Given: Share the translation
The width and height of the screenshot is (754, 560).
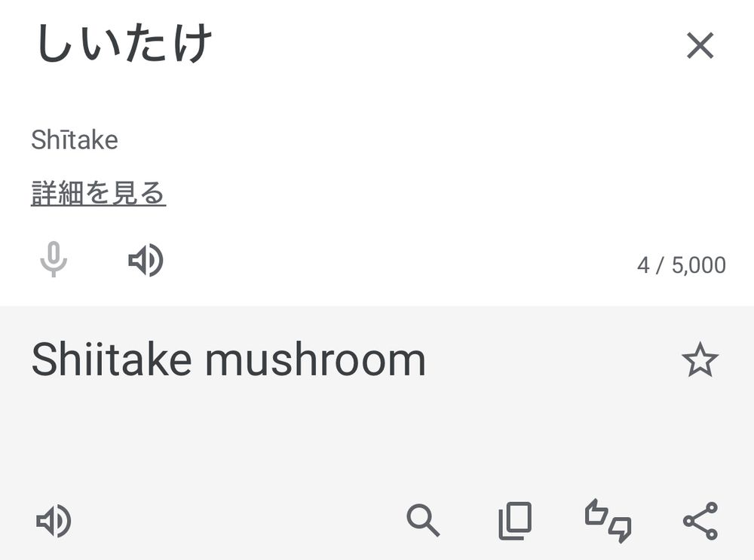Looking at the screenshot, I should tap(700, 521).
